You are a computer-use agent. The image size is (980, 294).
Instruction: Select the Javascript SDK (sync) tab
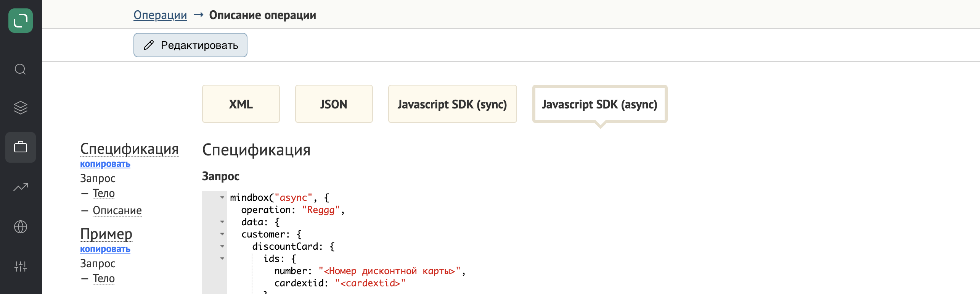click(x=453, y=104)
